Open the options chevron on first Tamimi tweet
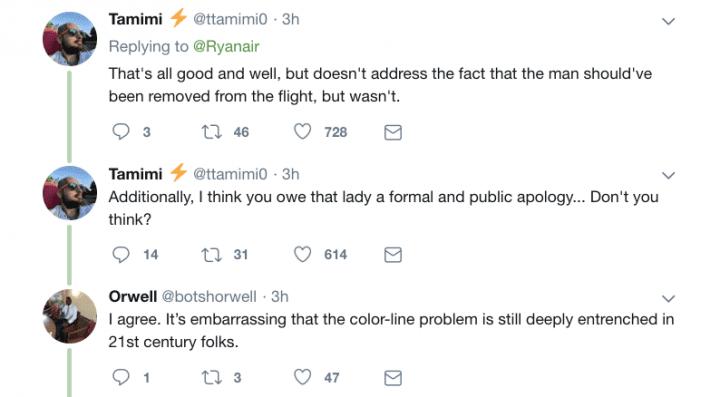 pyautogui.click(x=669, y=21)
